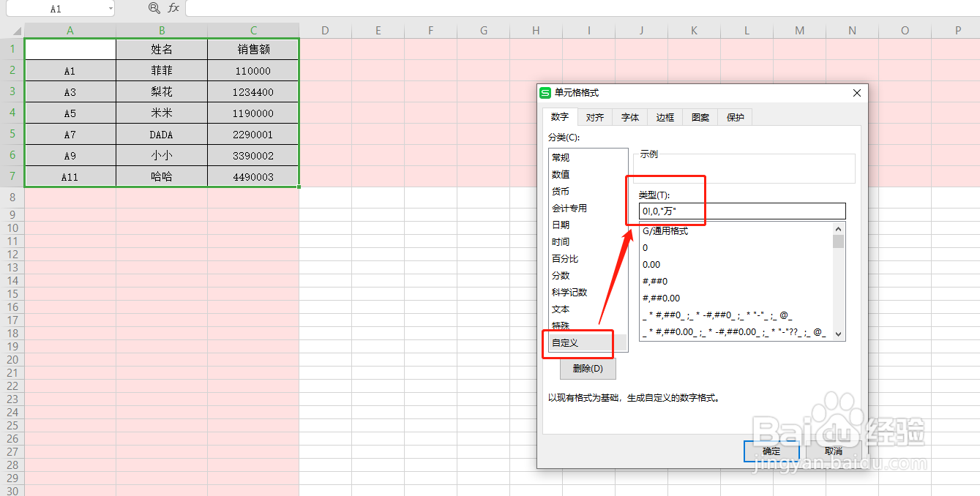Switch to the 数字 tab

click(x=560, y=117)
